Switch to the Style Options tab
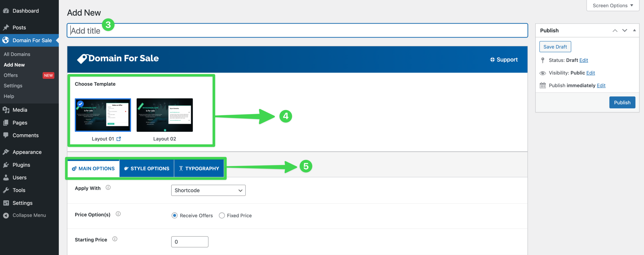 coord(147,169)
